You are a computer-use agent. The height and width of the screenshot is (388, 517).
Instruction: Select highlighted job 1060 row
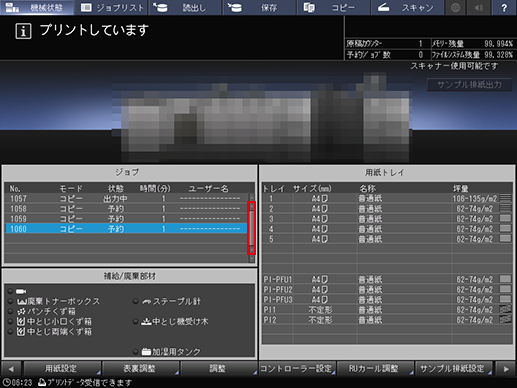pos(126,229)
